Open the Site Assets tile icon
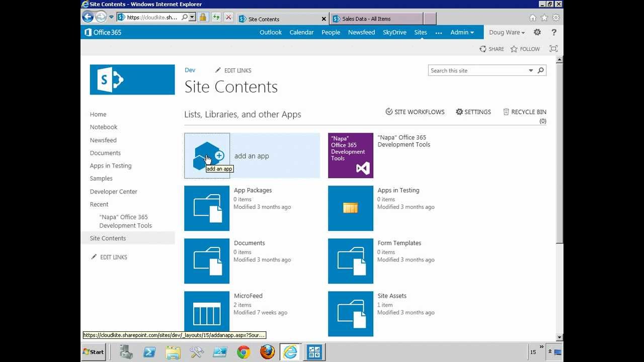644x362 pixels. (351, 314)
